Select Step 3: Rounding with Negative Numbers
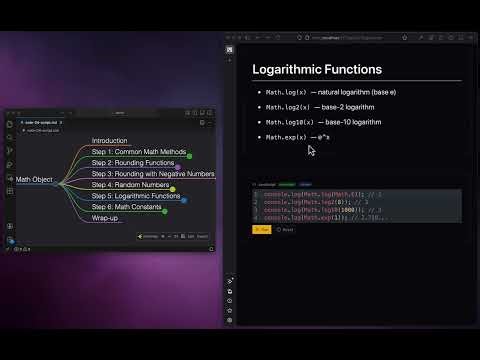 pyautogui.click(x=153, y=174)
